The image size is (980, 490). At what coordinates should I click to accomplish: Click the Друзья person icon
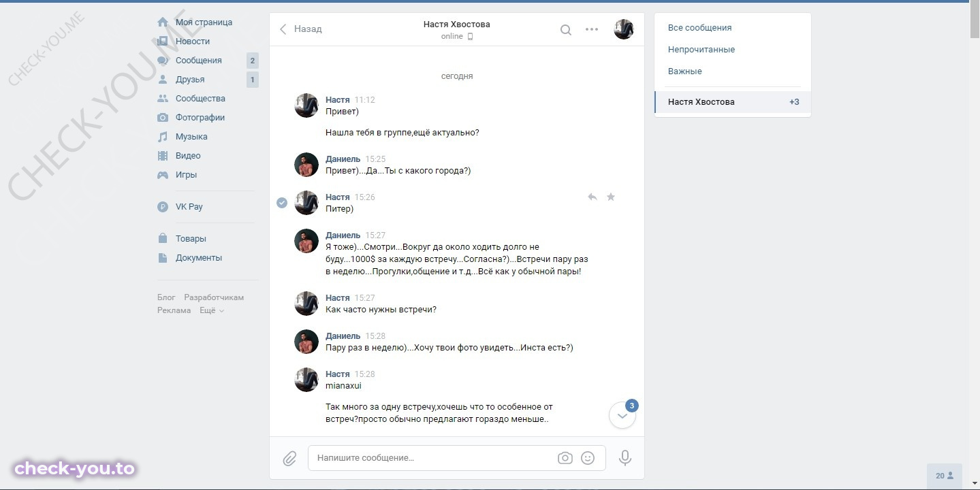point(163,80)
